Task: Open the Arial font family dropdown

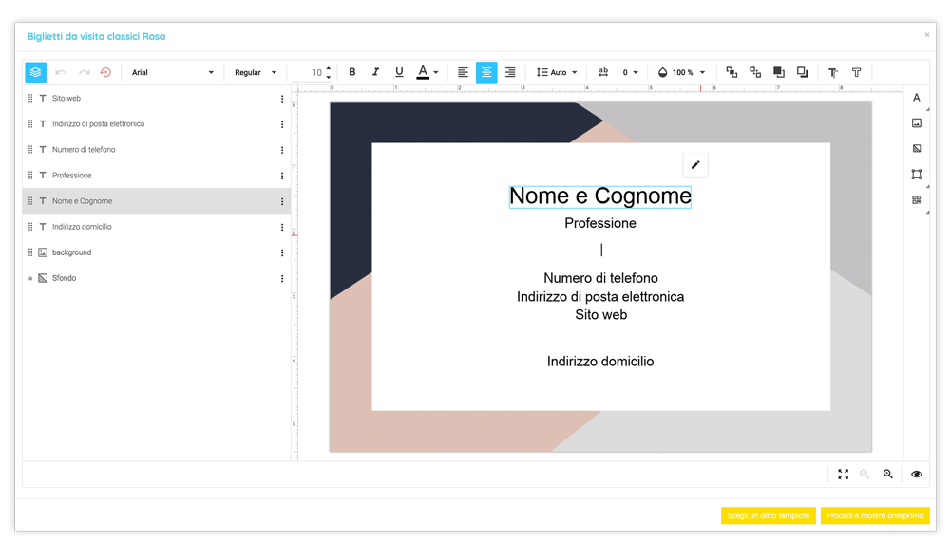Action: pyautogui.click(x=173, y=72)
